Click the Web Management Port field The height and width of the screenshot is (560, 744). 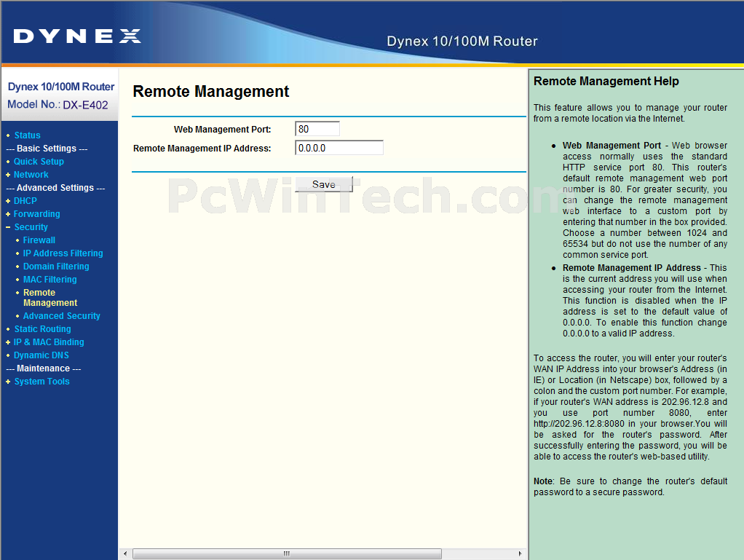click(x=317, y=129)
